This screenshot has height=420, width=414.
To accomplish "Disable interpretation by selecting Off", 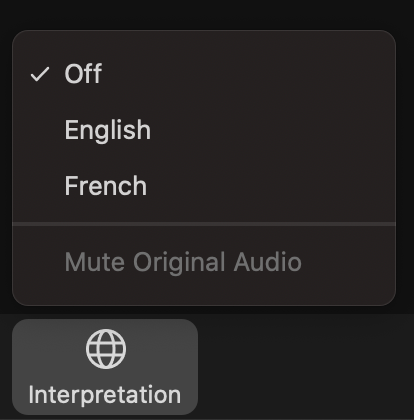I will tap(204, 74).
